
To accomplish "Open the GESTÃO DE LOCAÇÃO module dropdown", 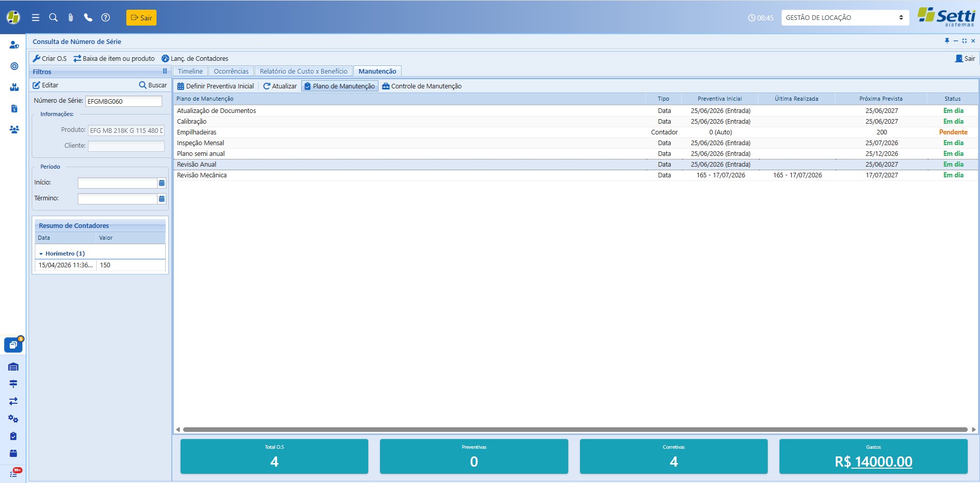I will tap(845, 17).
